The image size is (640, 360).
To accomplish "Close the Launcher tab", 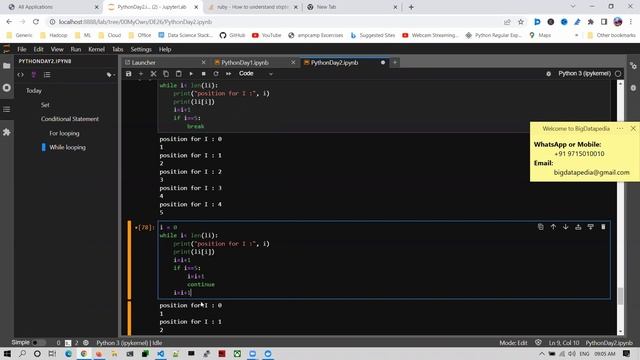I will tap(203, 62).
